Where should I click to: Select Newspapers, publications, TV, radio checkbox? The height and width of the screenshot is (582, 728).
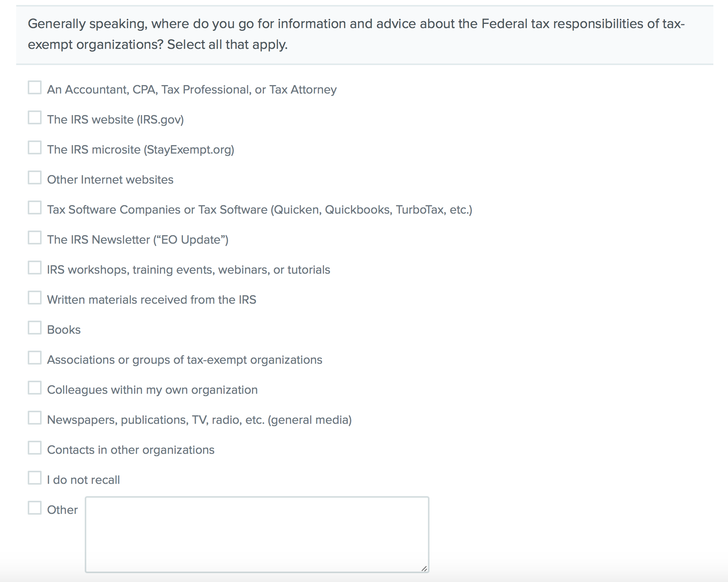(35, 418)
